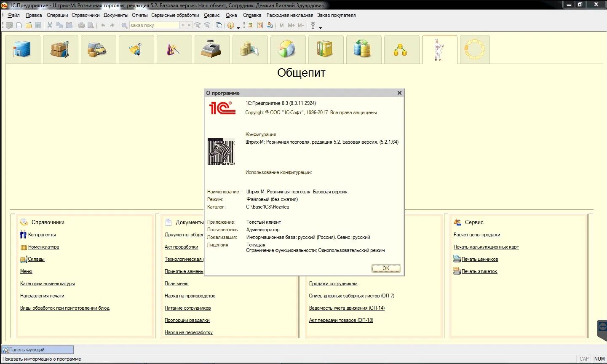The width and height of the screenshot is (607, 364).
Task: Open the coins and money section tab
Action: [x=250, y=49]
